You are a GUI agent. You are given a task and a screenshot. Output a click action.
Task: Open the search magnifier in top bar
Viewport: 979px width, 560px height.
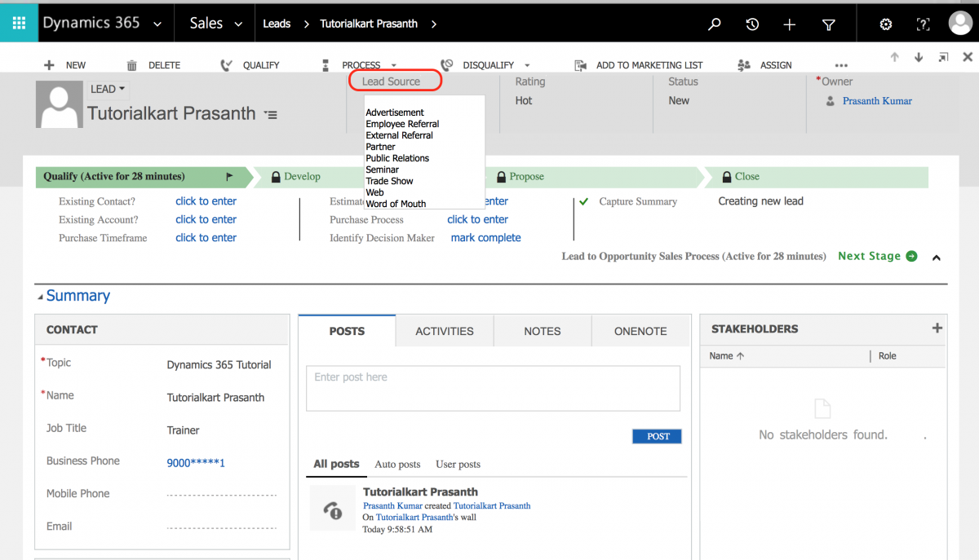(715, 24)
